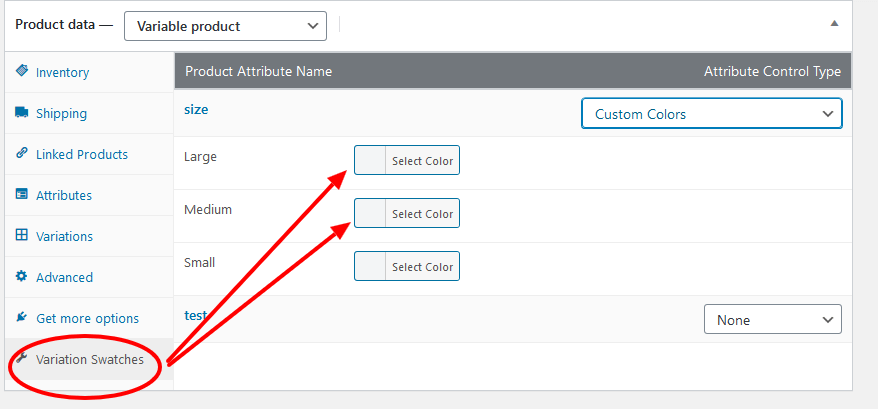
Task: Switch to the Shipping tab
Action: click(x=61, y=114)
